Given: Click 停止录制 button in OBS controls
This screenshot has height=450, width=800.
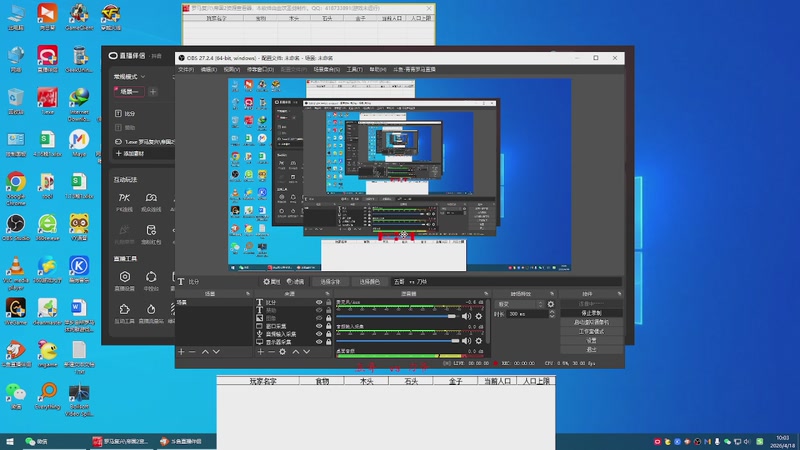Looking at the screenshot, I should (x=591, y=313).
